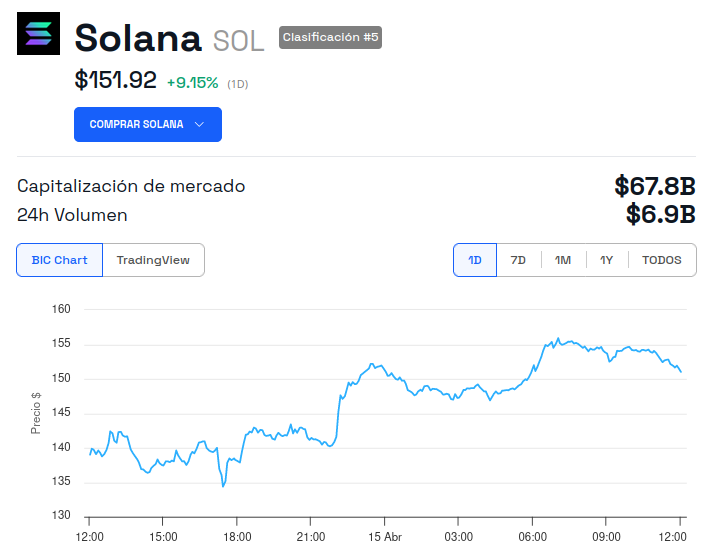Click the Solana name heading
This screenshot has height=550, width=715.
[x=138, y=38]
